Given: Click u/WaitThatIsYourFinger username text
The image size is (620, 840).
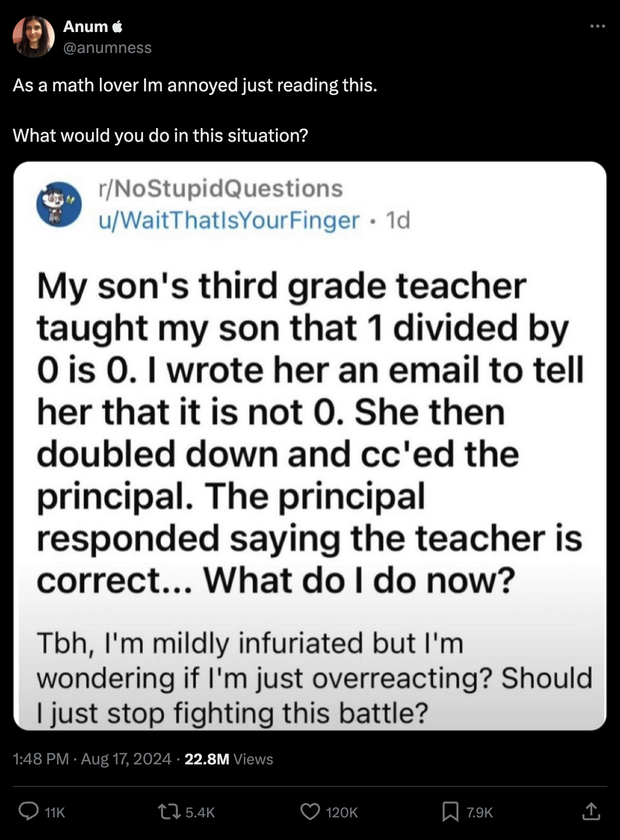Looking at the screenshot, I should point(229,220).
